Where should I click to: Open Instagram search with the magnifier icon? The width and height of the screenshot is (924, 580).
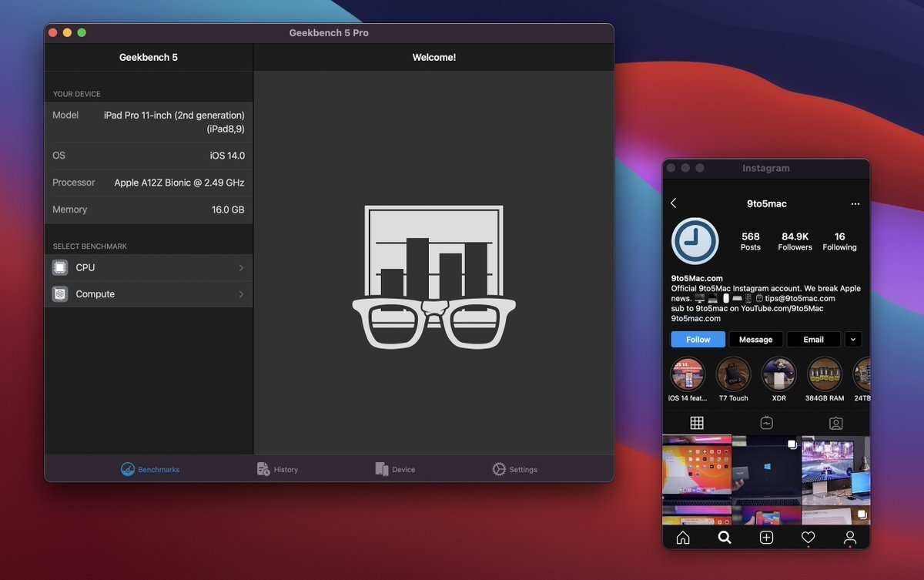click(x=725, y=538)
